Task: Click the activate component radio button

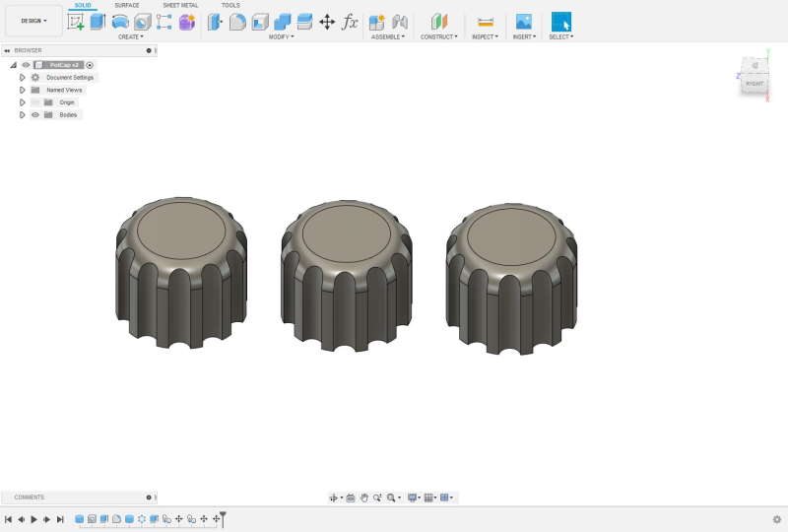Action: [x=90, y=65]
